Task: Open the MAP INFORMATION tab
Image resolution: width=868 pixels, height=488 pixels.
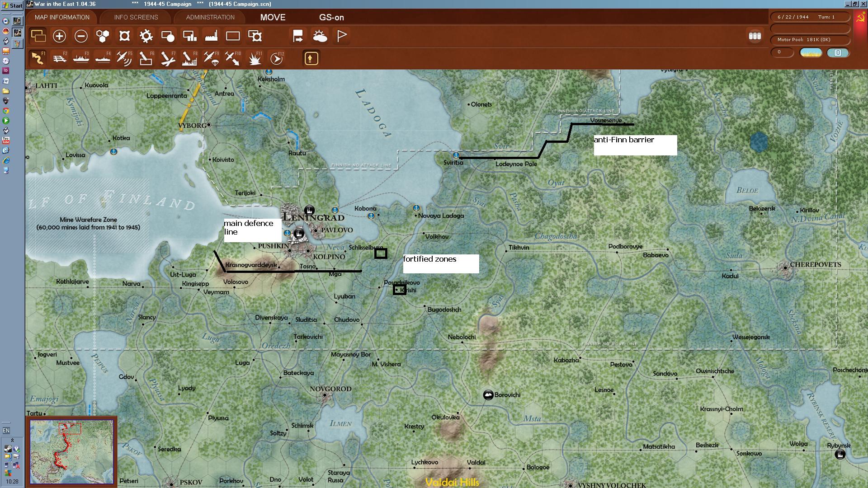Action: point(62,17)
